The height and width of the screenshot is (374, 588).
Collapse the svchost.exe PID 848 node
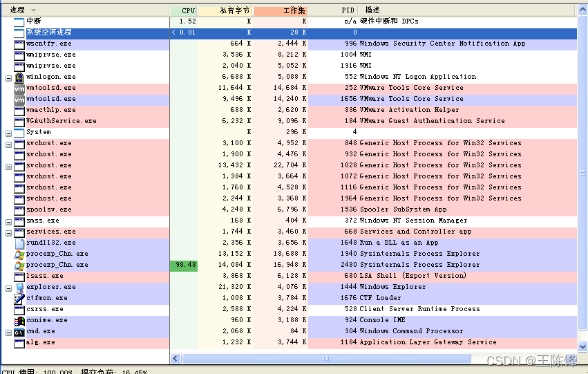(x=8, y=144)
